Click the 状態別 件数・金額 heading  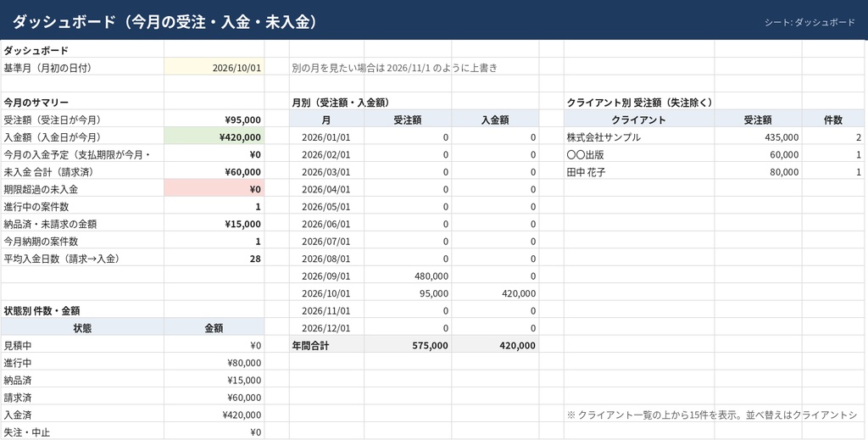coord(42,311)
